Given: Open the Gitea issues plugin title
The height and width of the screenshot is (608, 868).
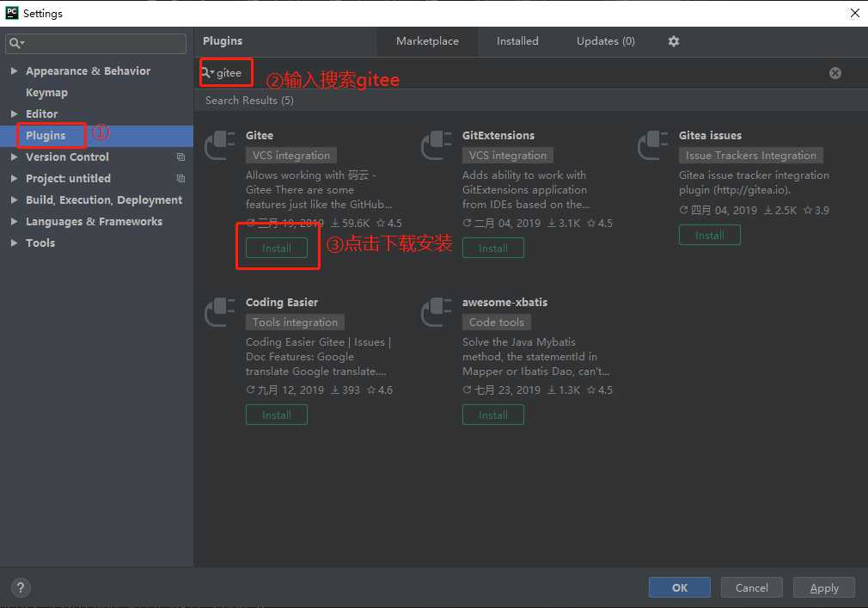Looking at the screenshot, I should 710,136.
